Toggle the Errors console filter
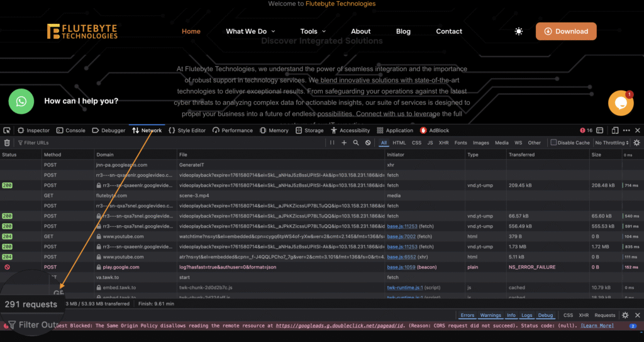Image resolution: width=644 pixels, height=342 pixels. click(467, 315)
